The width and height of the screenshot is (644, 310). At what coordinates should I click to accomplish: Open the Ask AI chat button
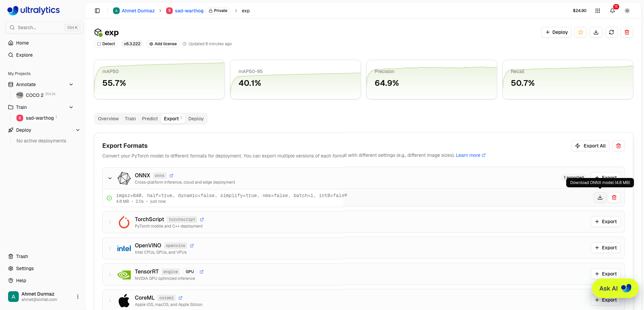click(615, 288)
